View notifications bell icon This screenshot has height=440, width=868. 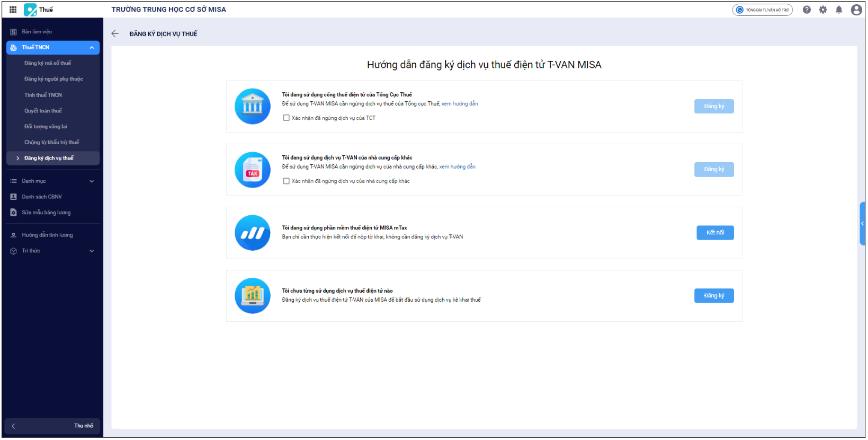[x=839, y=10]
